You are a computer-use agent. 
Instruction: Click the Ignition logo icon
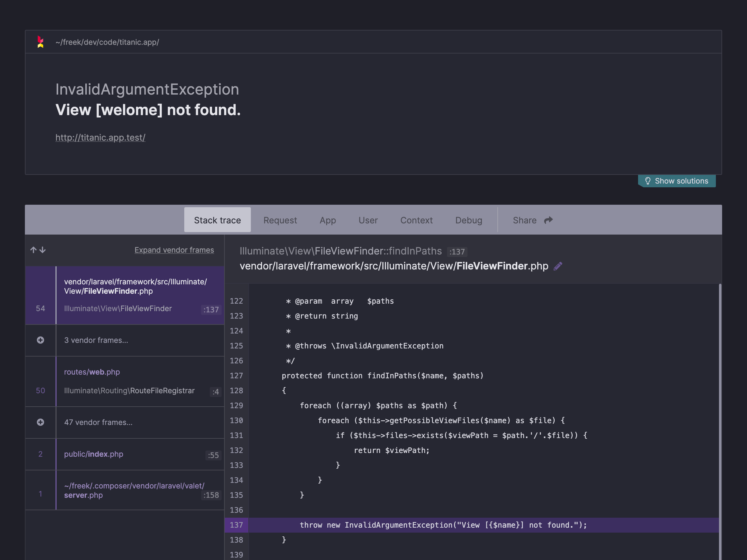40,42
